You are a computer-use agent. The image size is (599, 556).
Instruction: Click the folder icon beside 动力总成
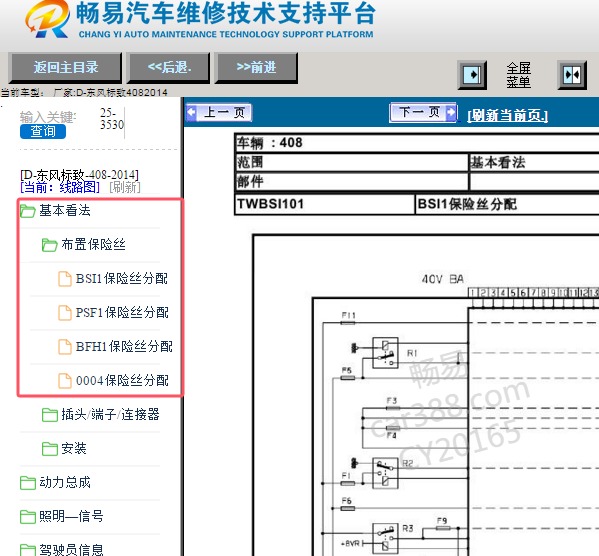tap(28, 483)
